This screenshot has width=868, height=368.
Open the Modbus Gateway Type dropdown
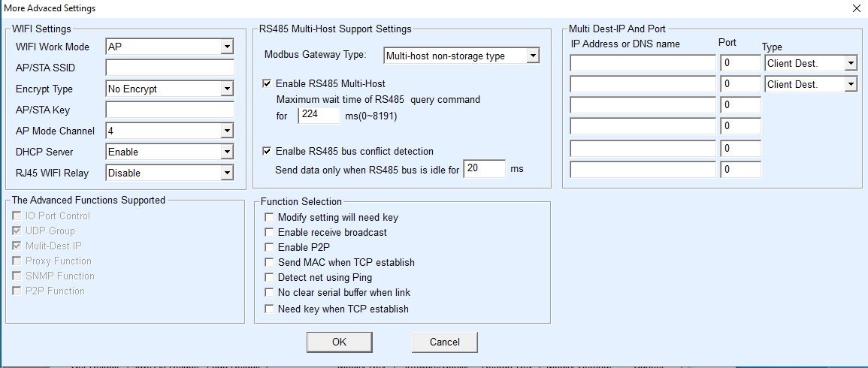461,56
